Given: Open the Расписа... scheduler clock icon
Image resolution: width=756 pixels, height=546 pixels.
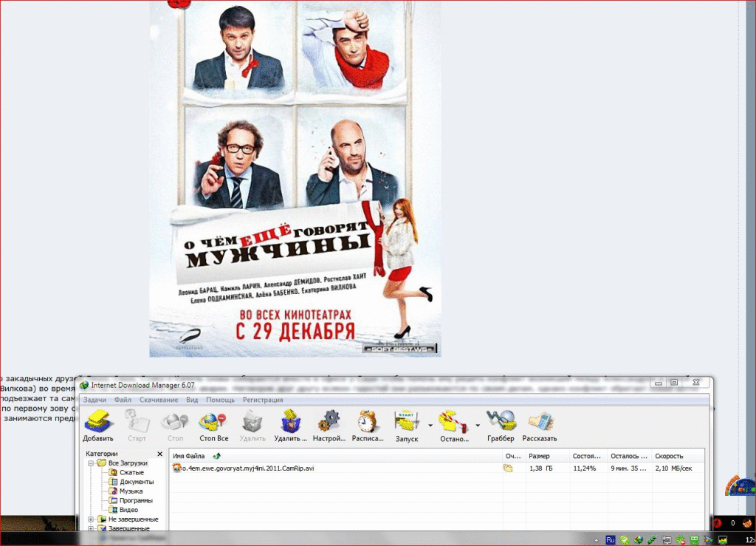Looking at the screenshot, I should 367,421.
